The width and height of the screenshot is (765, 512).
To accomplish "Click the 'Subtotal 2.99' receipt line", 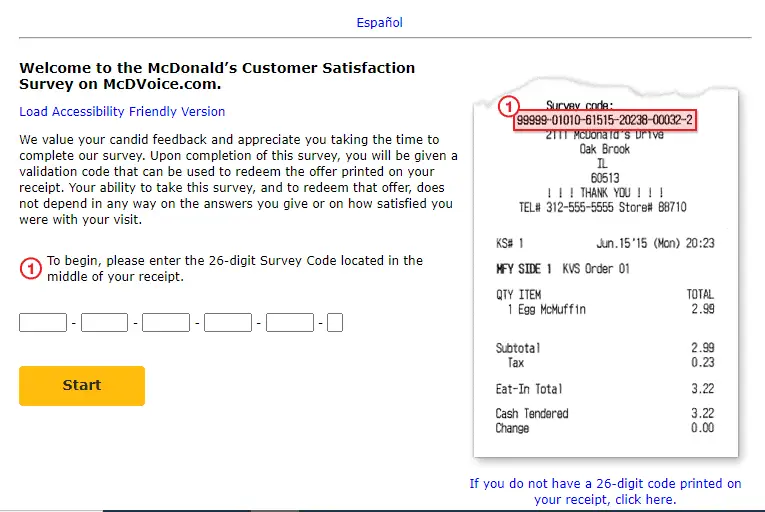I will click(x=605, y=348).
